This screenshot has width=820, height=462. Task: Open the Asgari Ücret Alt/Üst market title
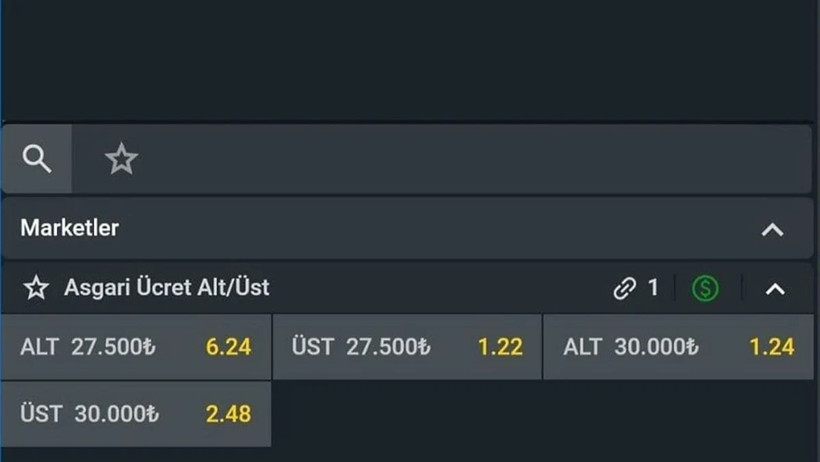pyautogui.click(x=167, y=289)
